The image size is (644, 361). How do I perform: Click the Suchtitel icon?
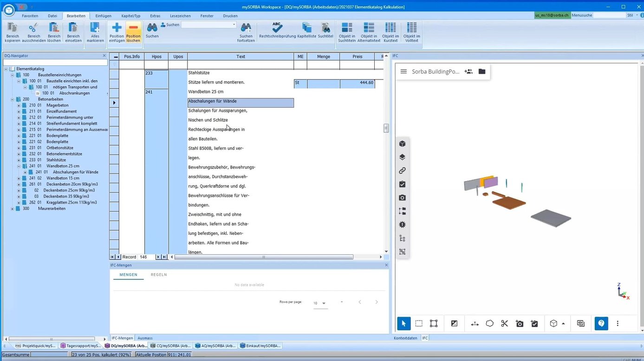(325, 27)
